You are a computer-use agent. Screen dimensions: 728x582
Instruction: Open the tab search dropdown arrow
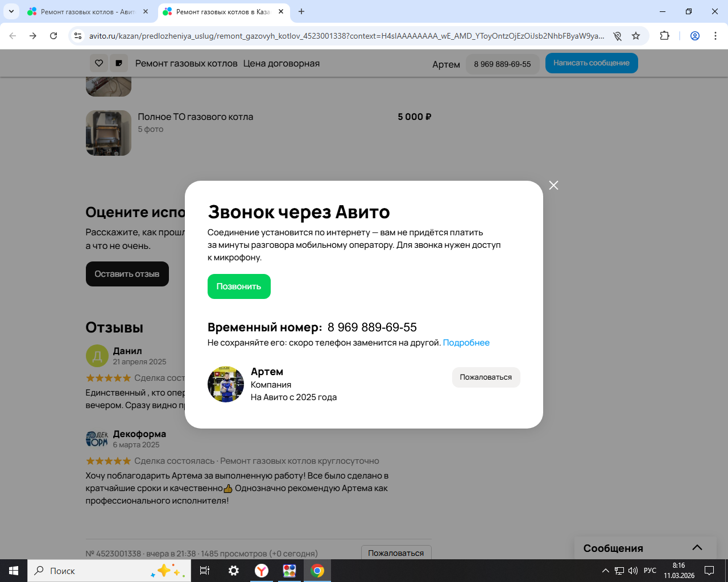11,11
